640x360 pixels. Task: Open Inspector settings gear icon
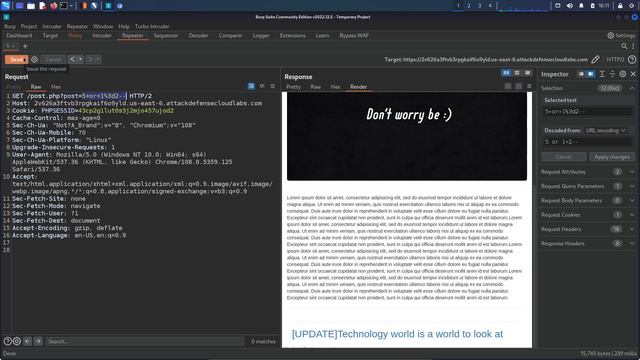coord(622,74)
